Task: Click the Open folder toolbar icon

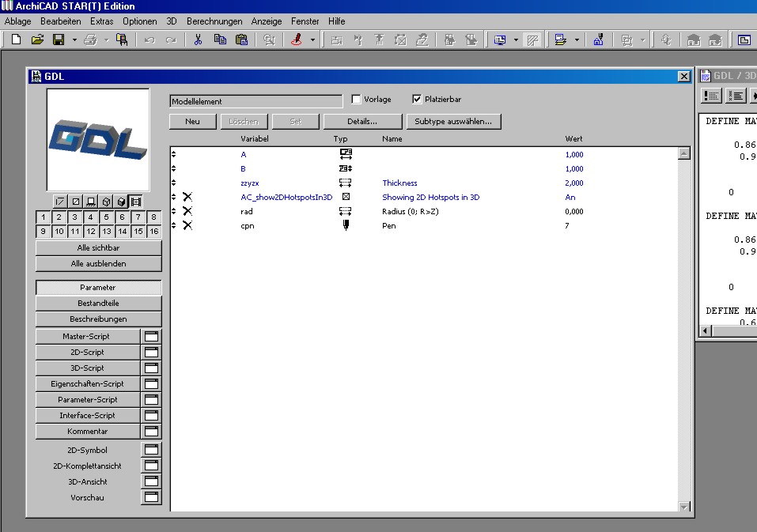Action: tap(37, 40)
